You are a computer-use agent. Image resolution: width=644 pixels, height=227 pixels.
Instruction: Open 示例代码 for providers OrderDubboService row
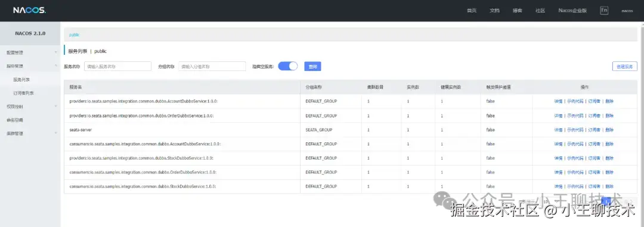tap(575, 116)
